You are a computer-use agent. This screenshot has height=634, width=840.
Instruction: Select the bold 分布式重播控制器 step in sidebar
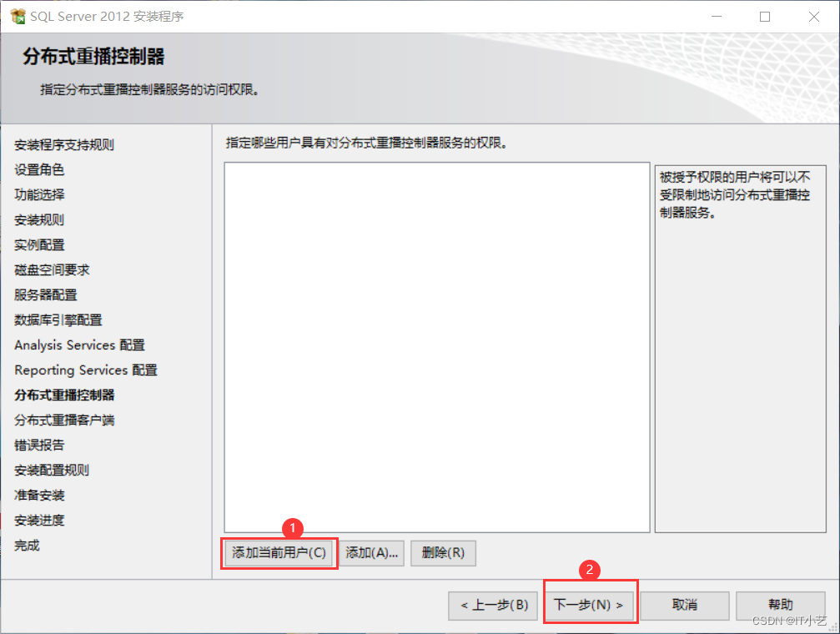pos(64,395)
